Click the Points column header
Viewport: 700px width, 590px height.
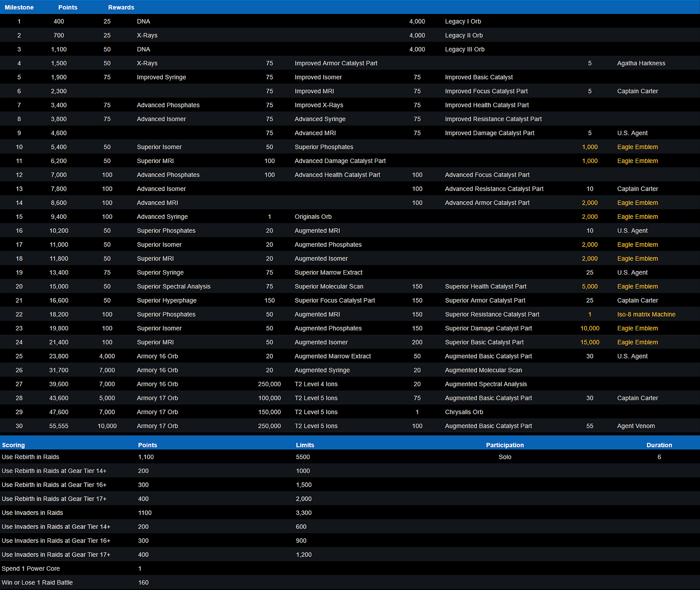point(67,7)
